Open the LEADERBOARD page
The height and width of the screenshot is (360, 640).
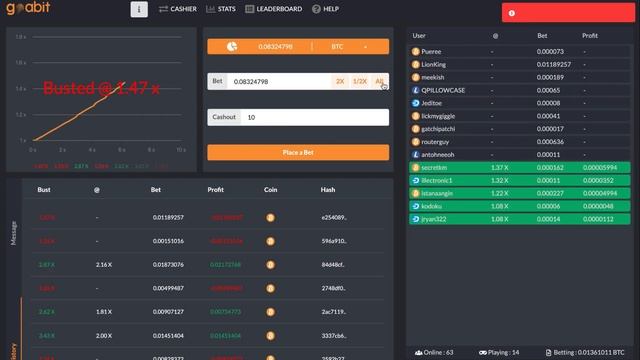274,9
